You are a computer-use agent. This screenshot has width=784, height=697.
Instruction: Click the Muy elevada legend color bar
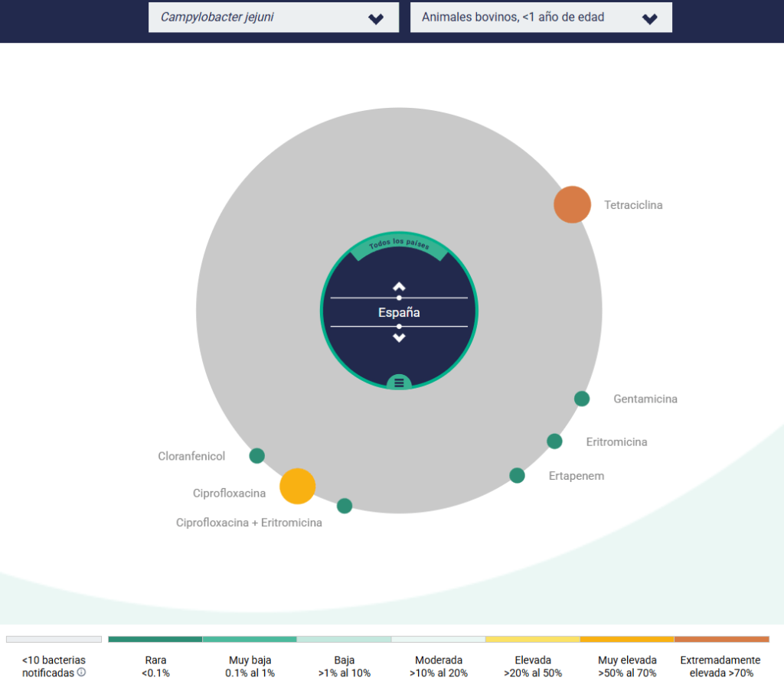pyautogui.click(x=627, y=639)
